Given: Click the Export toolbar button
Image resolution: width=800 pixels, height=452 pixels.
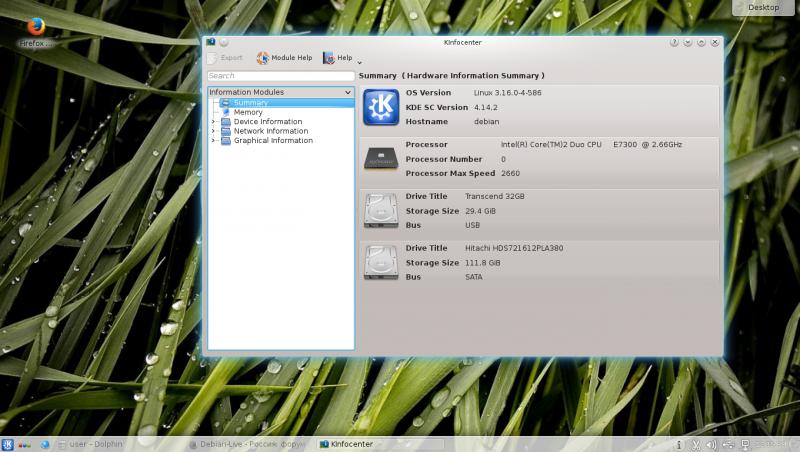Looking at the screenshot, I should click(225, 58).
